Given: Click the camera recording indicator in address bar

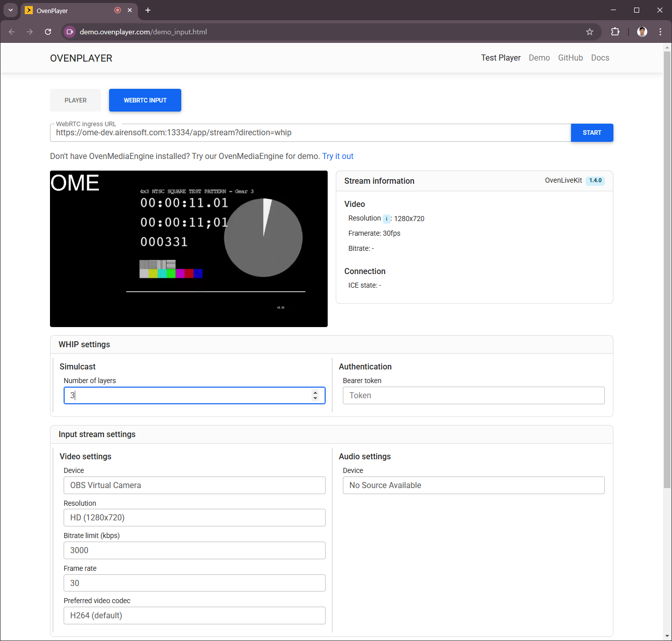Looking at the screenshot, I should click(x=70, y=32).
